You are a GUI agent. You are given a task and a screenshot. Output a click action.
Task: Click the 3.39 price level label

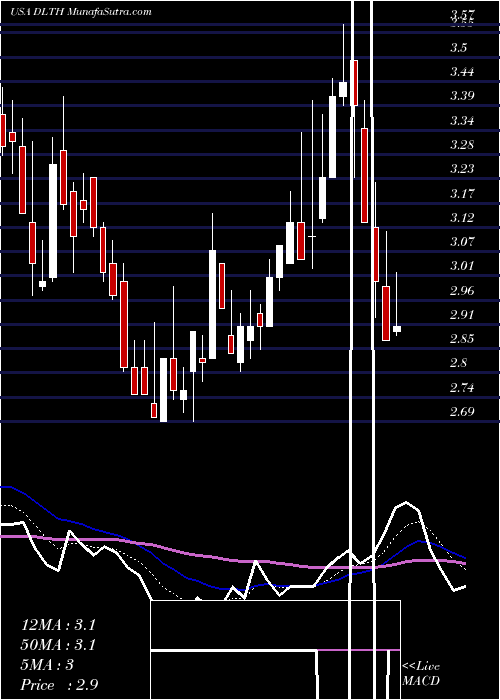462,96
